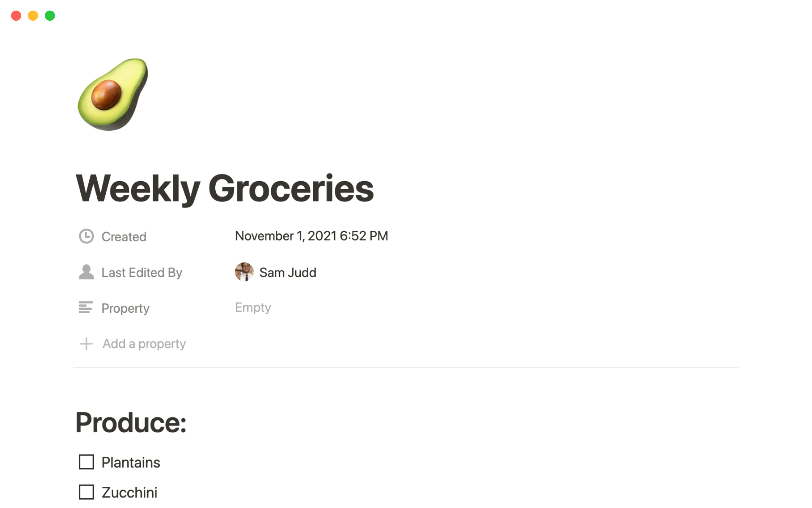Click the Property text lines icon
This screenshot has width=812, height=508.
(86, 307)
